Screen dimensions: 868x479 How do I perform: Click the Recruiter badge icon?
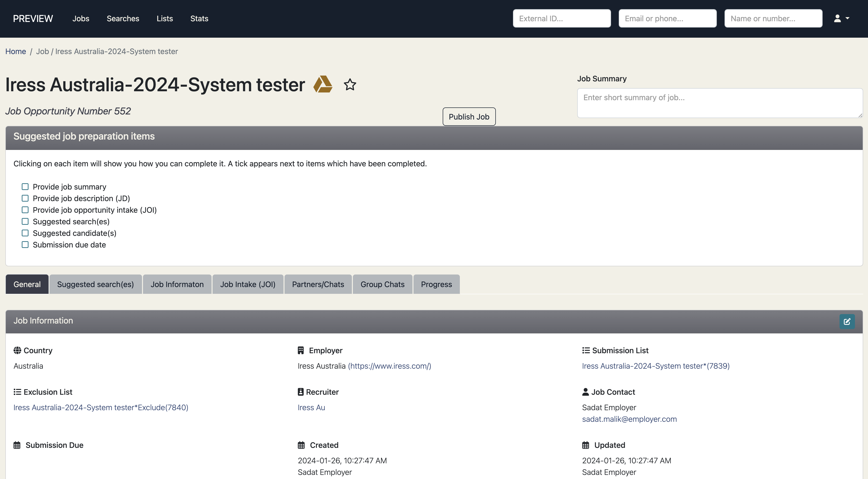click(301, 392)
